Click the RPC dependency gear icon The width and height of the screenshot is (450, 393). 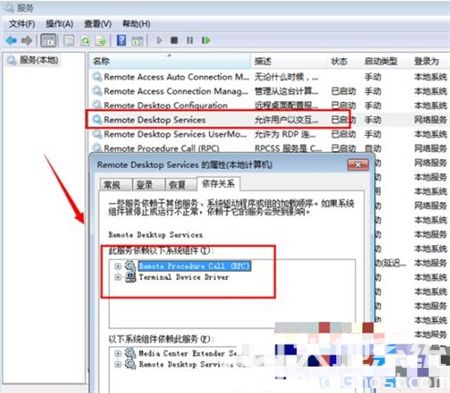click(x=130, y=266)
